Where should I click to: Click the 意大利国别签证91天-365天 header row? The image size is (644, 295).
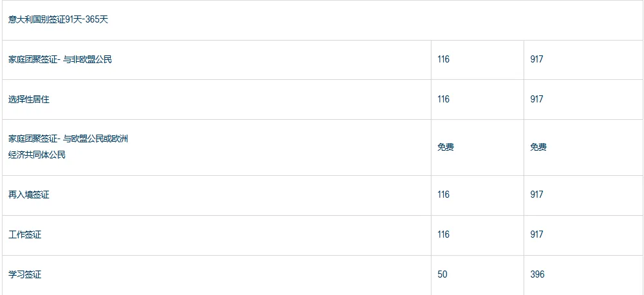coord(58,19)
